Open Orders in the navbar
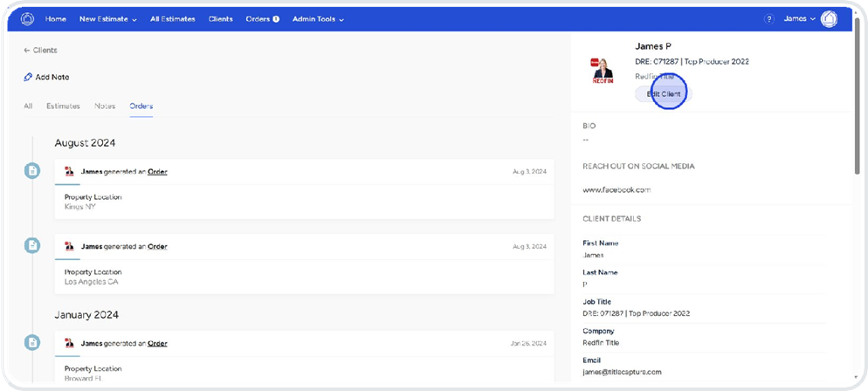The width and height of the screenshot is (868, 391). (258, 19)
